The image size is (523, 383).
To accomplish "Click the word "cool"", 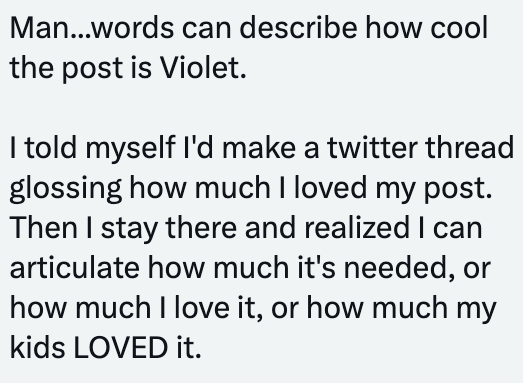I will point(459,27).
